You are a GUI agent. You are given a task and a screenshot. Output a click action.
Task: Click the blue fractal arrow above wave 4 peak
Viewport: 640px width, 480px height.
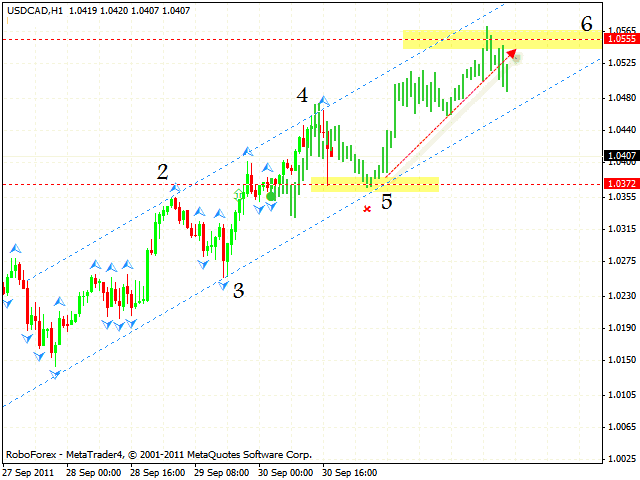323,101
